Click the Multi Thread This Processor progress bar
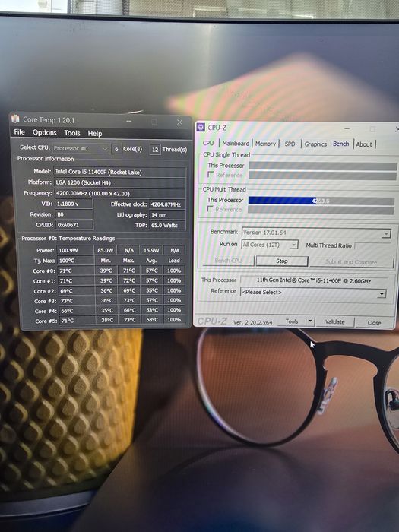This screenshot has width=399, height=532. pyautogui.click(x=321, y=201)
